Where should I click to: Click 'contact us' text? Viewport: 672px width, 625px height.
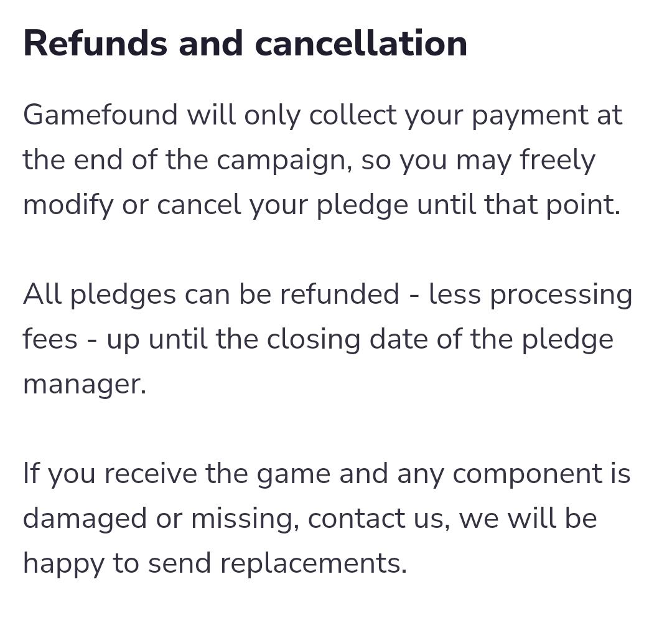pyautogui.click(x=378, y=519)
